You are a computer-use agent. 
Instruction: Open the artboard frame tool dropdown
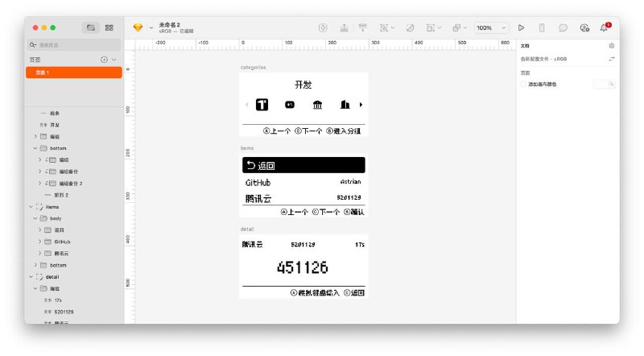pos(440,27)
